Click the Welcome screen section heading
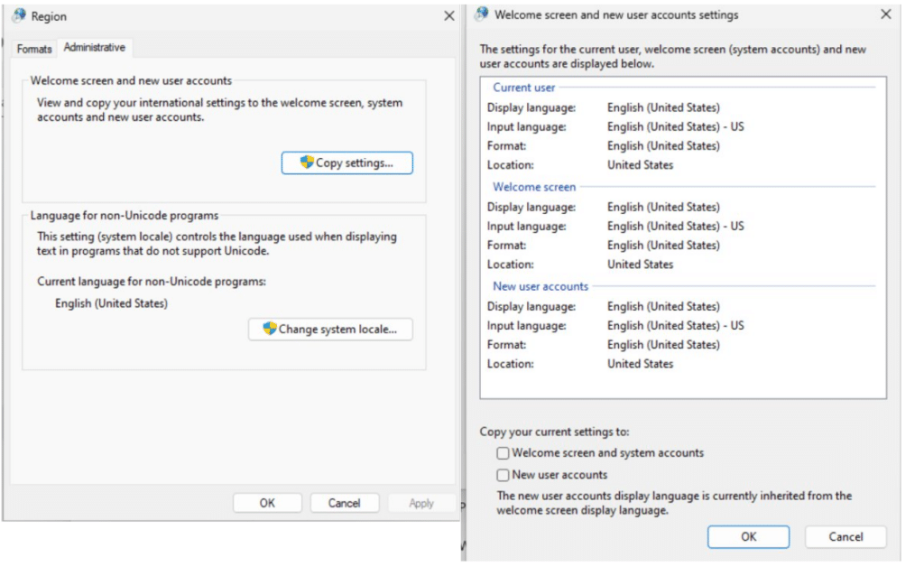 (534, 187)
